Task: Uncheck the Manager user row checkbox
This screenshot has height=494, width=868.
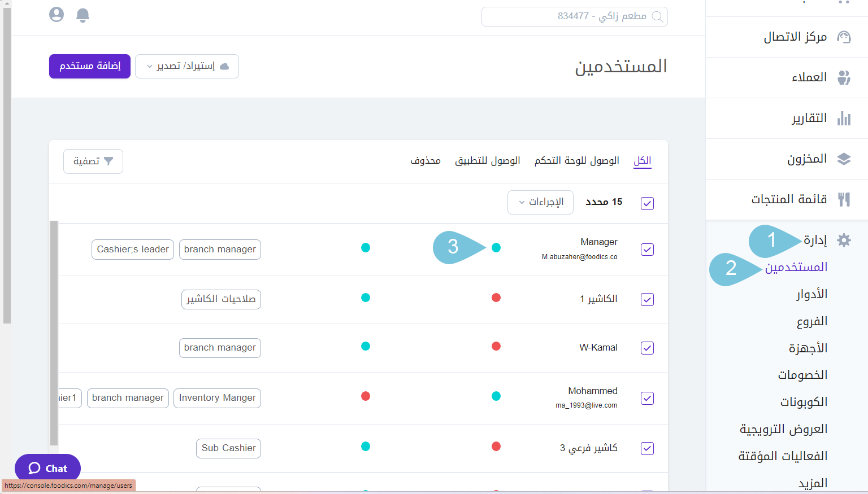Action: coord(647,250)
